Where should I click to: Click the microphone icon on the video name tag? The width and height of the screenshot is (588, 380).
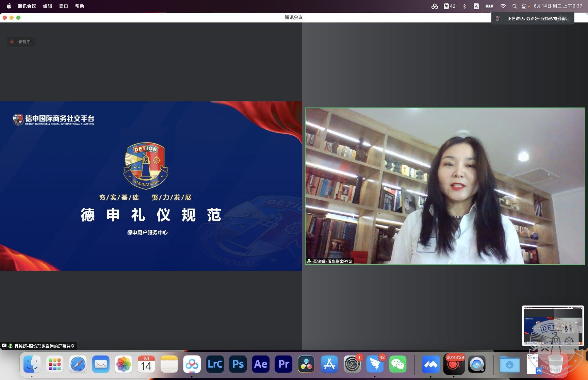coord(309,261)
